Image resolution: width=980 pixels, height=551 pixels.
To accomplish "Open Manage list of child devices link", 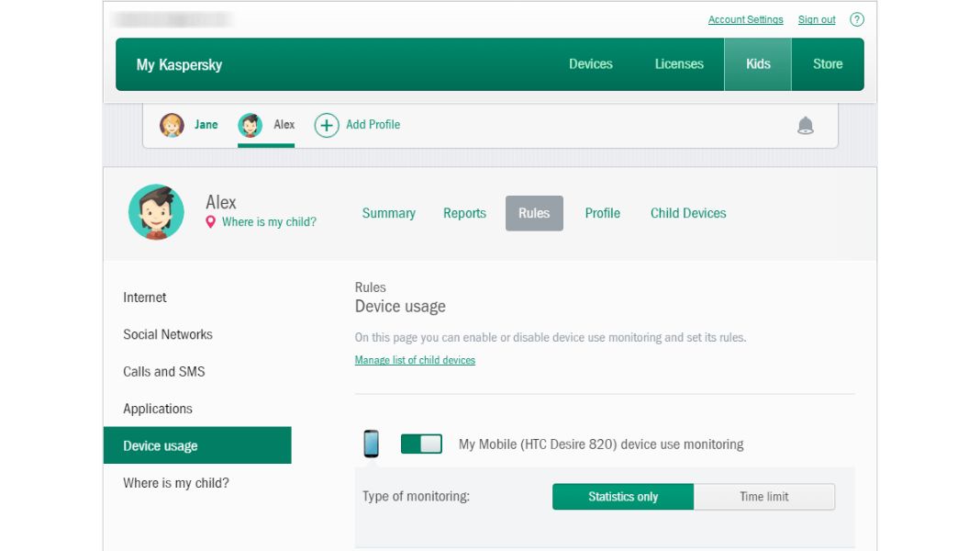I will 415,360.
